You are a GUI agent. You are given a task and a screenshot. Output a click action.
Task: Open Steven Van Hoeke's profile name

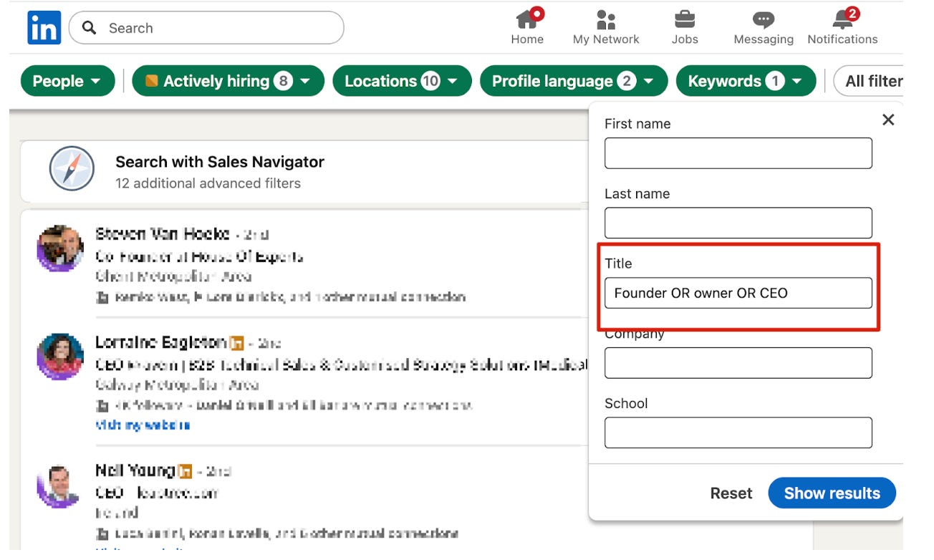163,234
